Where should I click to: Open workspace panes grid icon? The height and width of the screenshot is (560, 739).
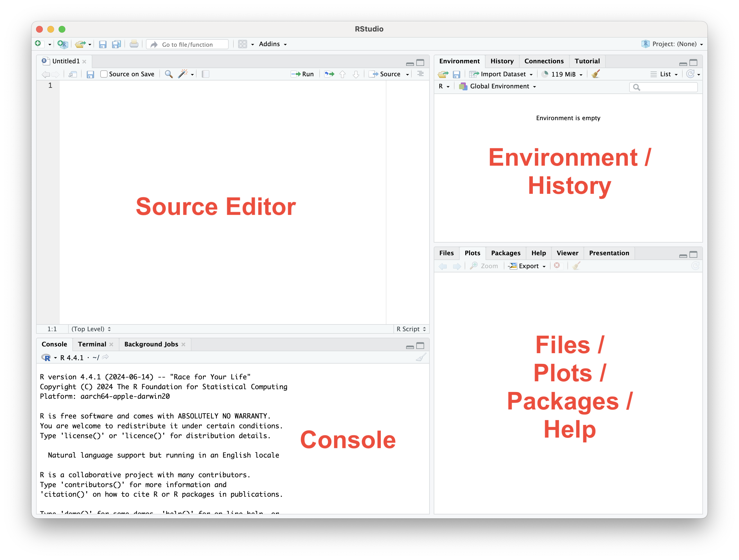(x=242, y=44)
